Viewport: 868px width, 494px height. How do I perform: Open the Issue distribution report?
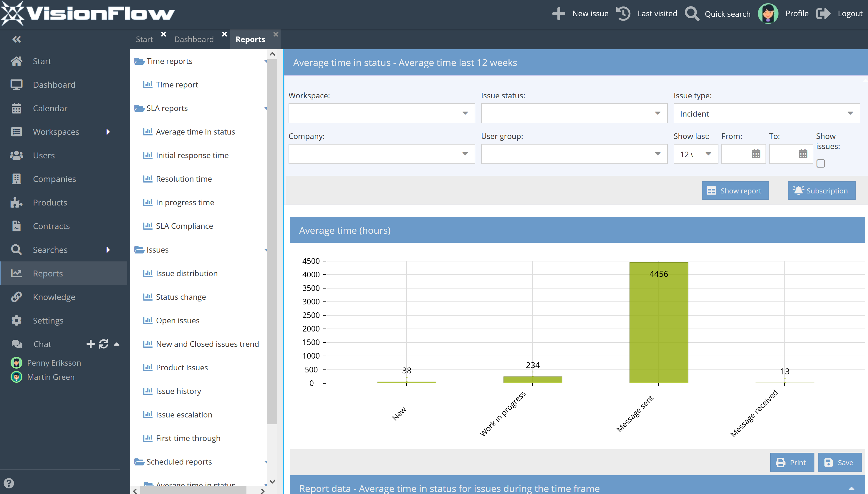pos(187,273)
